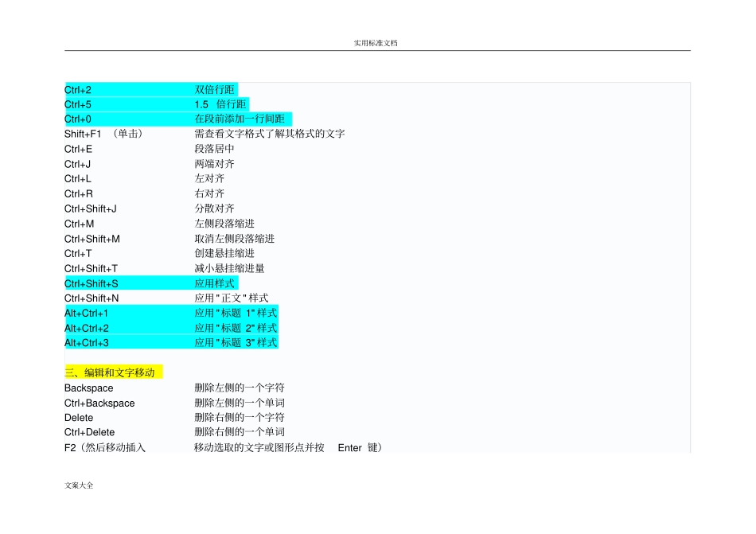This screenshot has width=756, height=534.
Task: Click the 应用"标题 3"样式 description
Action: [236, 343]
